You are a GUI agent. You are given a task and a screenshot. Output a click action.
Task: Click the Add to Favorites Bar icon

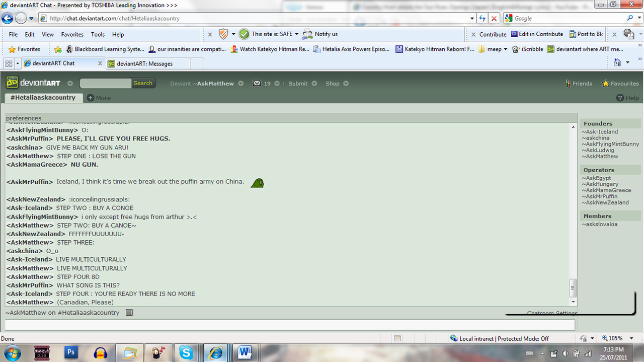(58, 49)
